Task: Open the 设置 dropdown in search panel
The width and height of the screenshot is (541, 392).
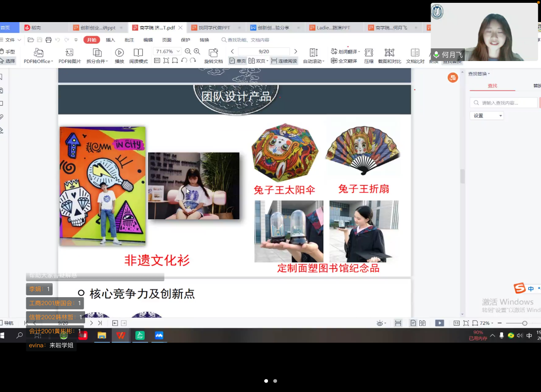Action: 486,115
